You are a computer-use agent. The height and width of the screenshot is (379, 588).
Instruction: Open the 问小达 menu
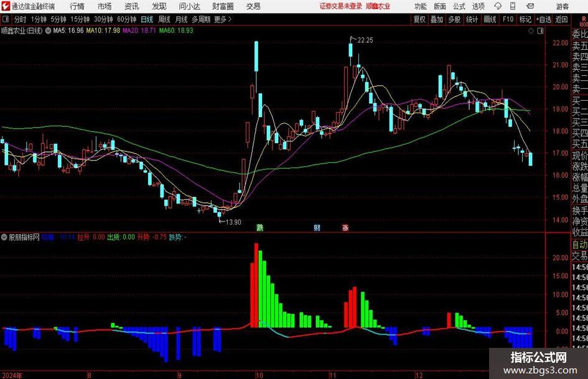[189, 6]
